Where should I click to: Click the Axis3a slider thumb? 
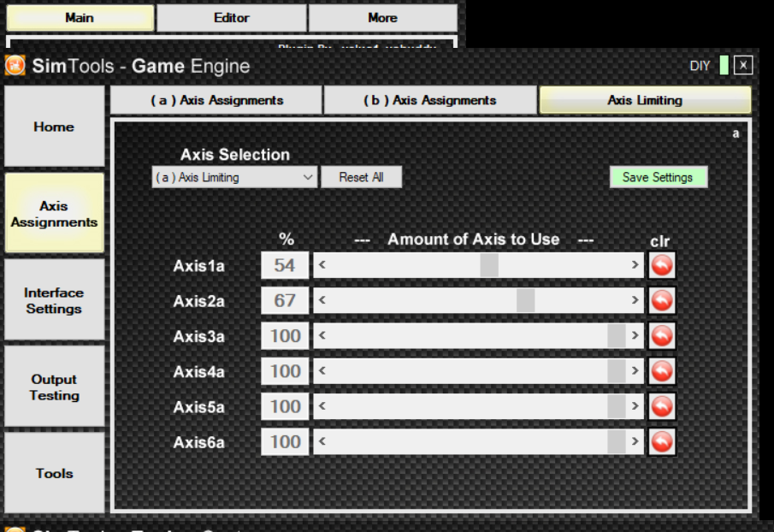tap(617, 335)
